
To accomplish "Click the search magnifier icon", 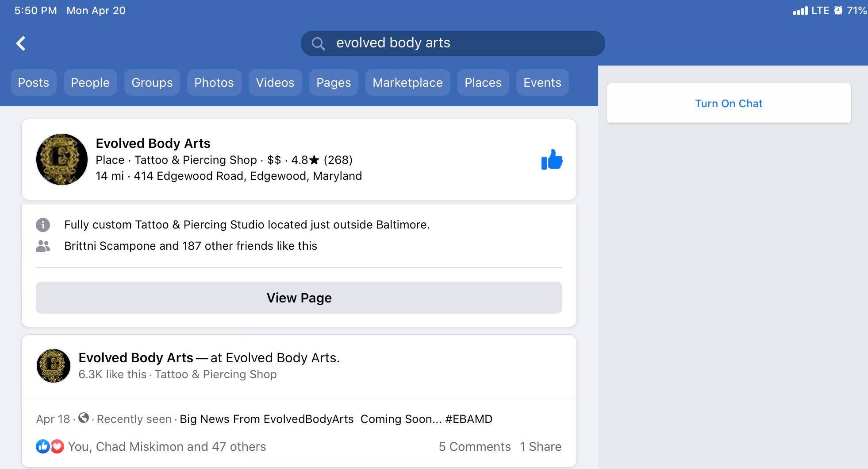I will pyautogui.click(x=318, y=43).
